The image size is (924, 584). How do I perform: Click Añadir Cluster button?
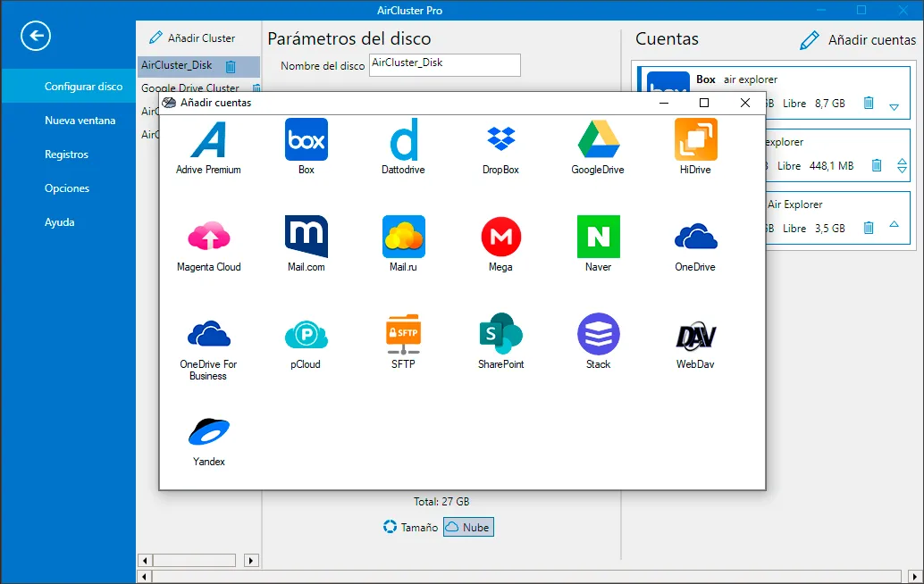tap(192, 38)
